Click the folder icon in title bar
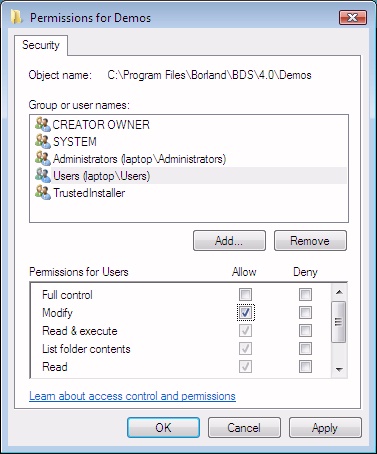 pos(16,17)
